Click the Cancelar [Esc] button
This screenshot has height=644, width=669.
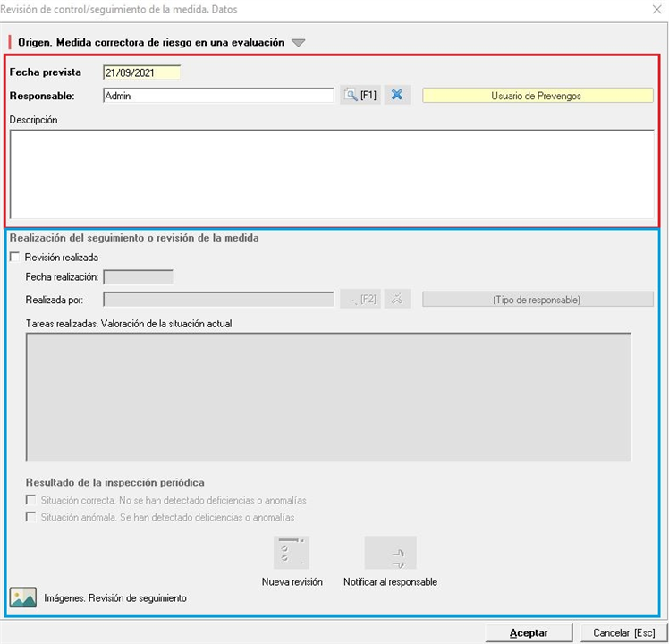(x=623, y=633)
